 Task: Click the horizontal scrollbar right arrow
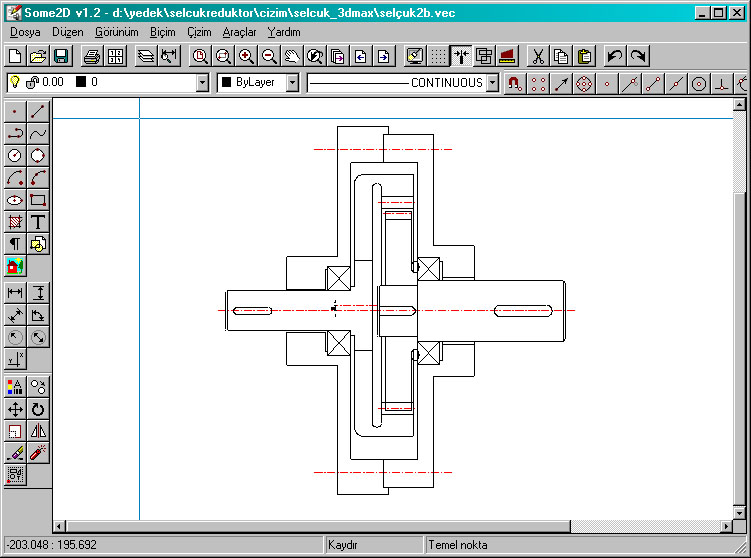725,526
